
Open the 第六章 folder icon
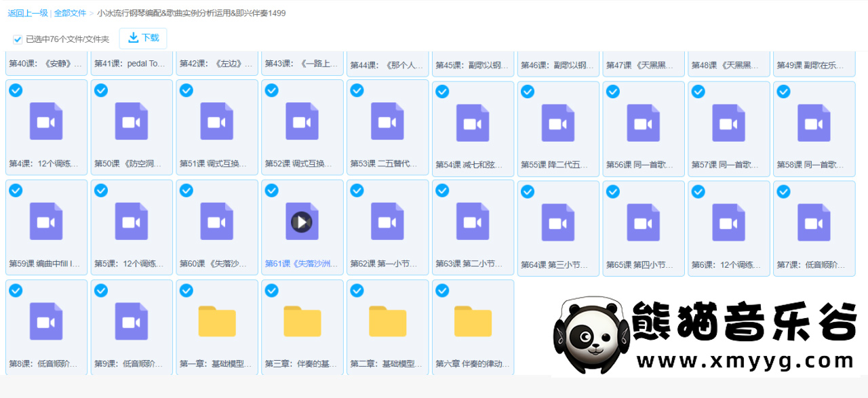pos(473,322)
